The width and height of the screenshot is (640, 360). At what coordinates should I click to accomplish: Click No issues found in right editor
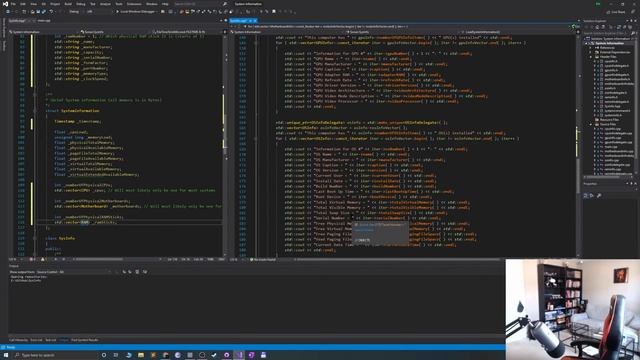pos(262,260)
